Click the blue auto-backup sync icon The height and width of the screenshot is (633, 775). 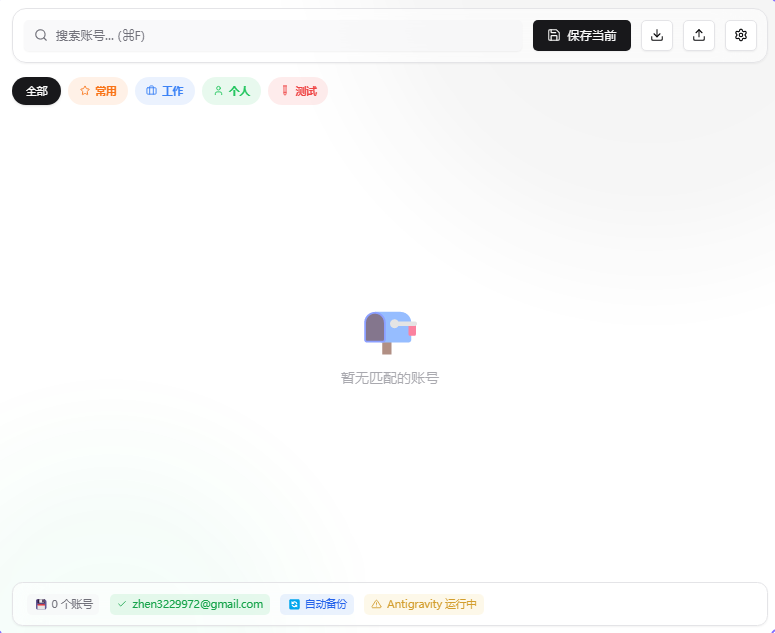click(x=294, y=604)
